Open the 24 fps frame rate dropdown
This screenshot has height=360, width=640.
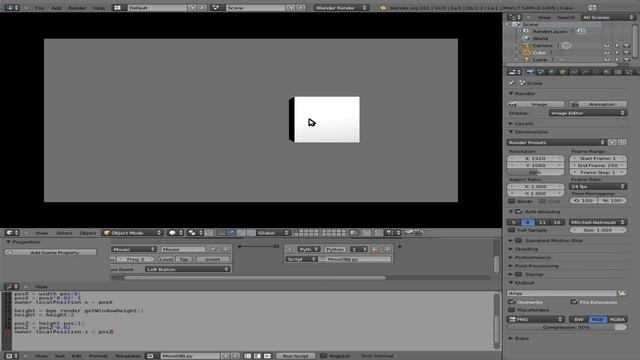click(x=598, y=187)
